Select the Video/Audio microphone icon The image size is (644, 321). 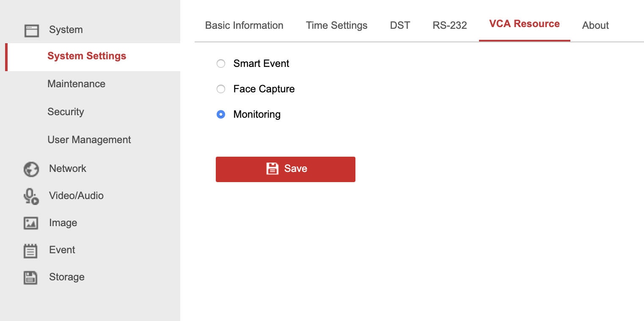tap(30, 196)
